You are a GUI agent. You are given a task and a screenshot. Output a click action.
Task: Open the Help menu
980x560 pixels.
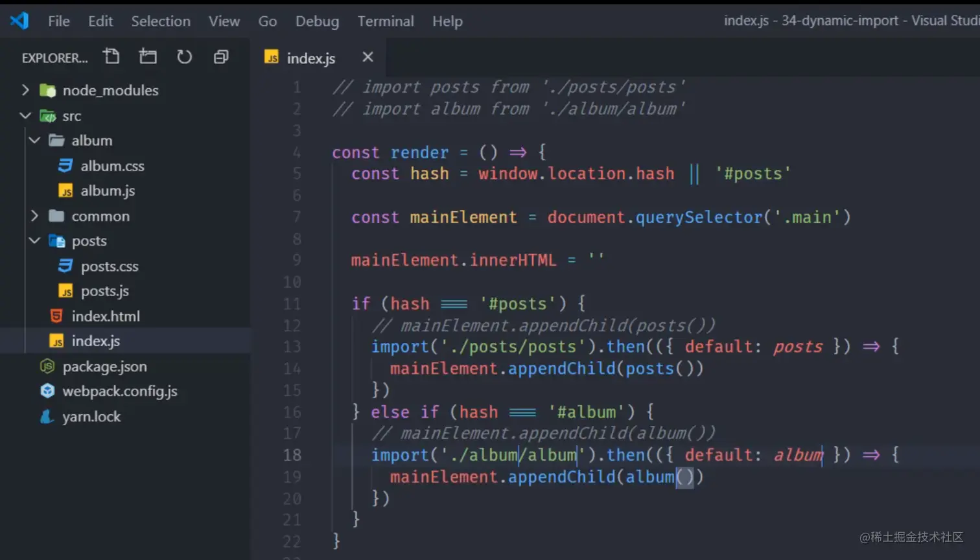pyautogui.click(x=448, y=21)
